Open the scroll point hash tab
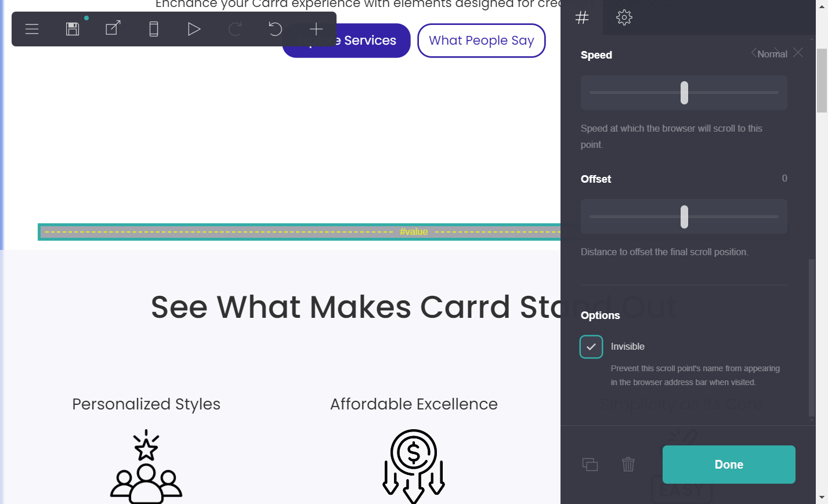828x504 pixels. click(x=582, y=17)
